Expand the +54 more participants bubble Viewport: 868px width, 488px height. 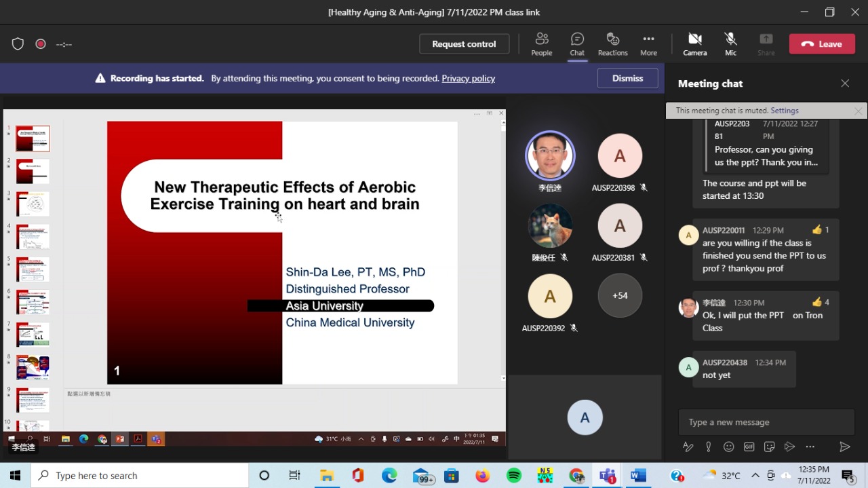(619, 295)
